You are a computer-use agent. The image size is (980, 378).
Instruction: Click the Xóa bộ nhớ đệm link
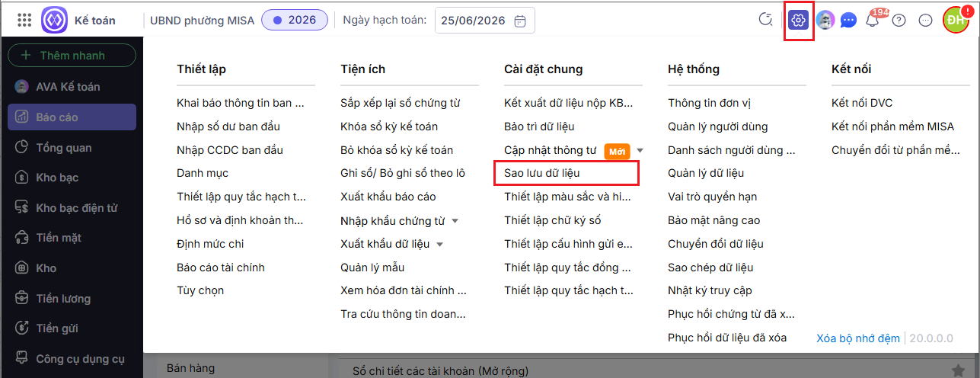pyautogui.click(x=858, y=338)
